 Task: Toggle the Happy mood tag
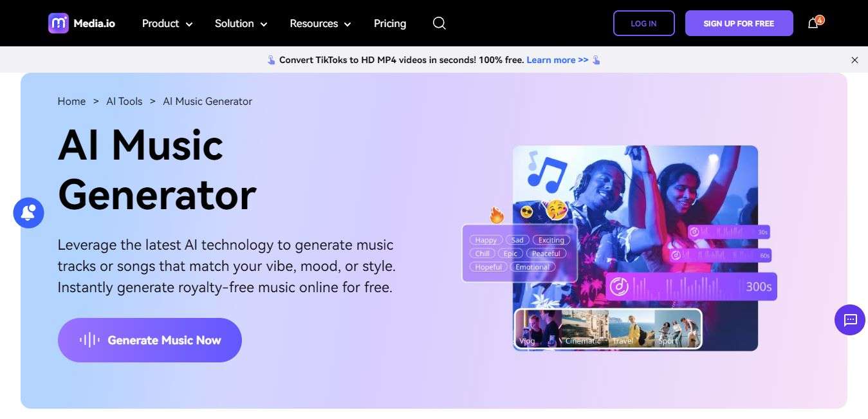485,239
